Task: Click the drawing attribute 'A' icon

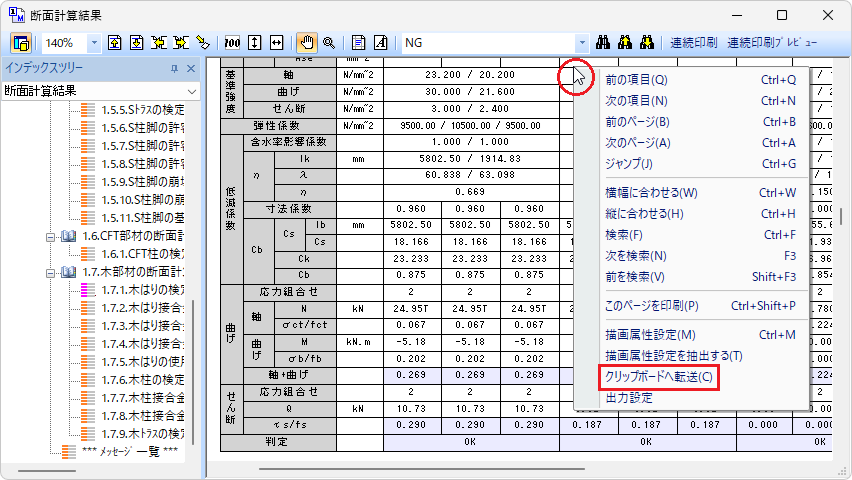Action: (380, 43)
